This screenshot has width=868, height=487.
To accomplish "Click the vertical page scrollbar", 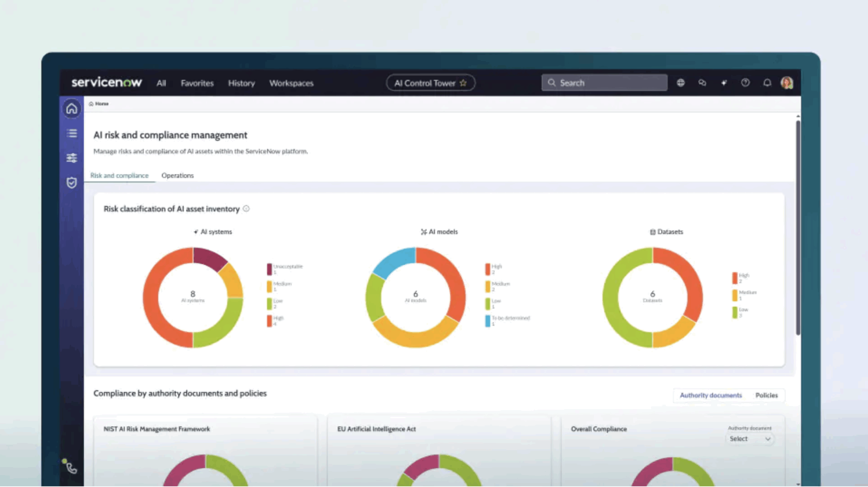I will [798, 227].
